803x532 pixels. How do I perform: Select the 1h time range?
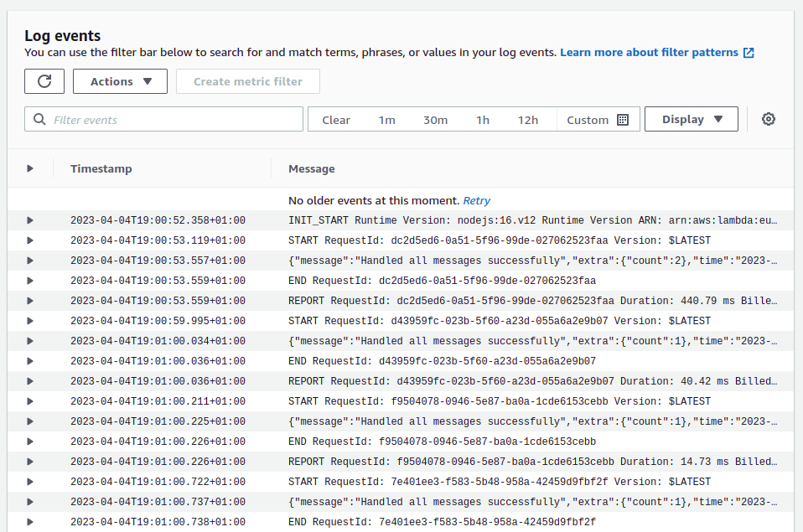point(483,119)
